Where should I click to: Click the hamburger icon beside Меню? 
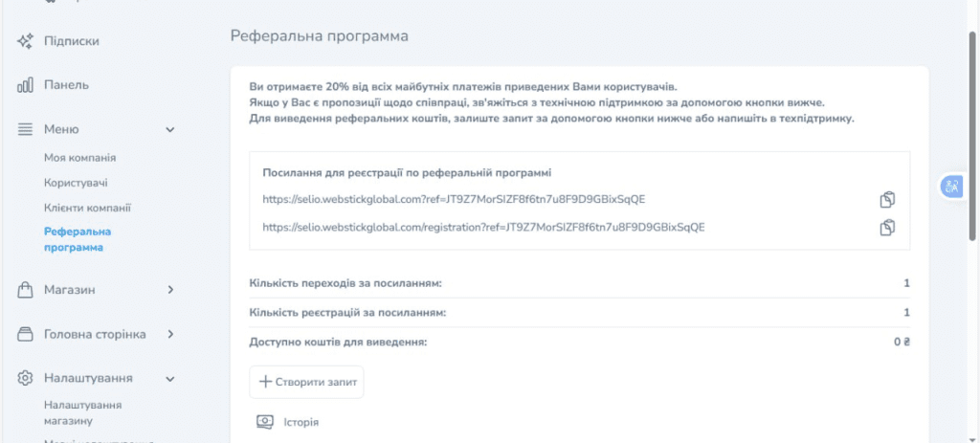coord(26,129)
